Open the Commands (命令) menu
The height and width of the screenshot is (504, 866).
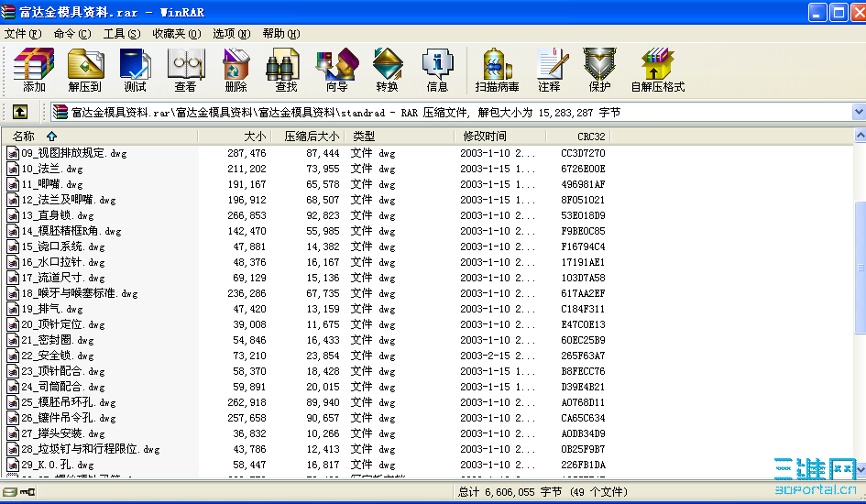[72, 34]
